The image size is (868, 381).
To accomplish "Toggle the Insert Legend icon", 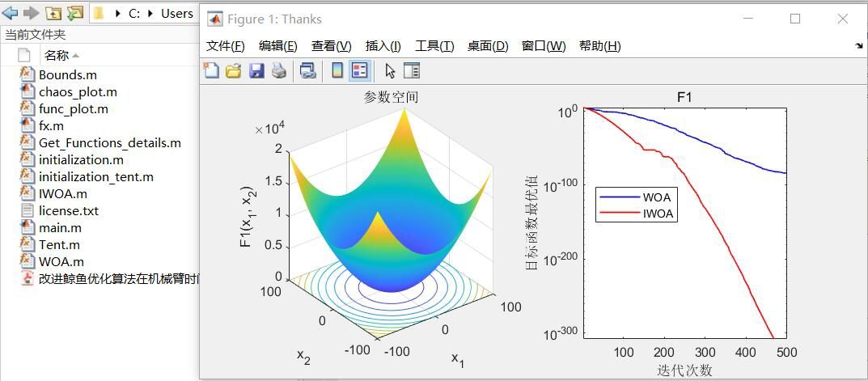I will click(359, 70).
